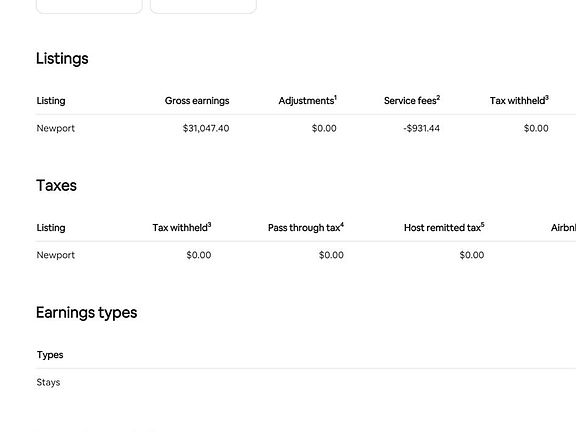
Task: Click Tax withheld header in Taxes table
Action: [182, 227]
